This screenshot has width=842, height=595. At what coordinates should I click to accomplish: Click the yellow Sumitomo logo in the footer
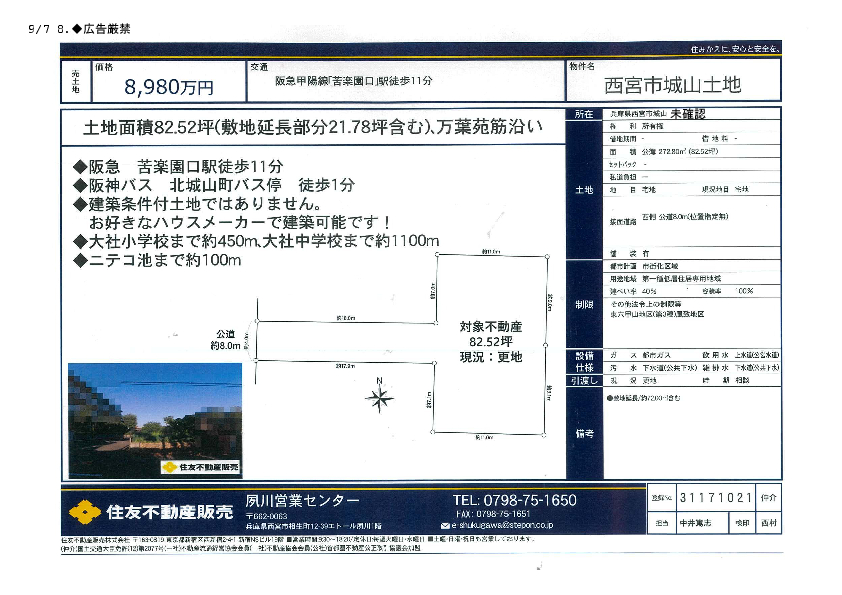(x=85, y=512)
